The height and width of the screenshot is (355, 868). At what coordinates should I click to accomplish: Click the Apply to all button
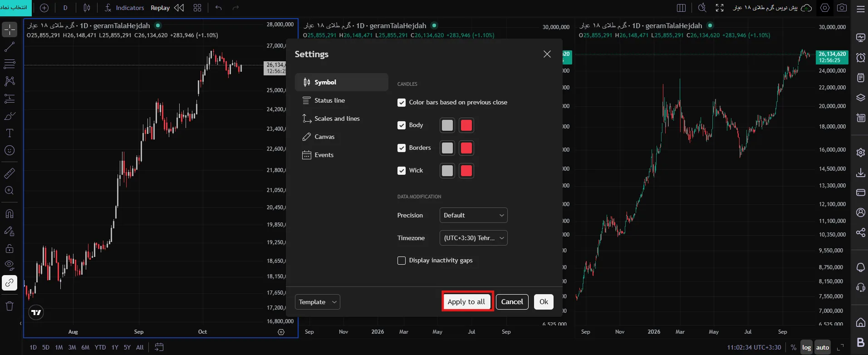pos(466,302)
